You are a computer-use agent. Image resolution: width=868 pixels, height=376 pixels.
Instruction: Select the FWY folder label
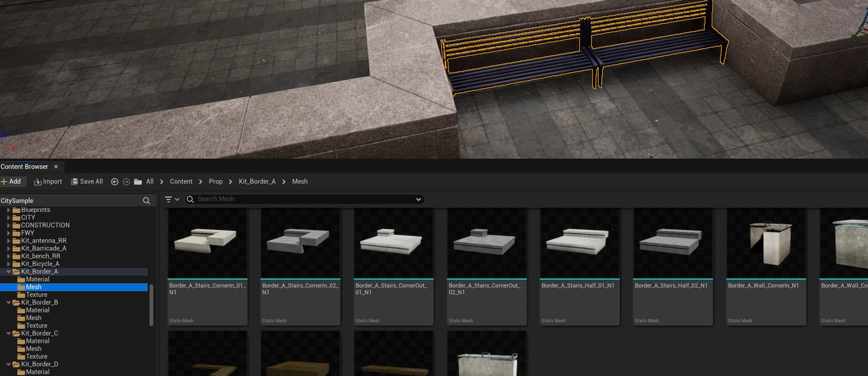28,233
